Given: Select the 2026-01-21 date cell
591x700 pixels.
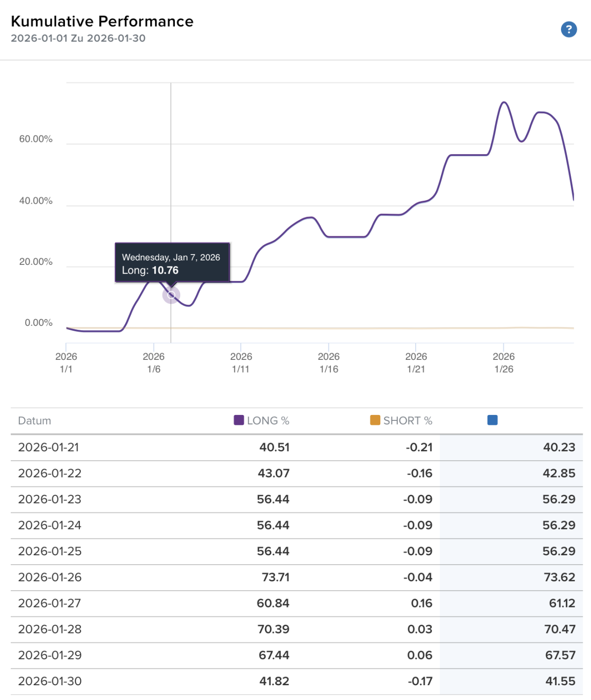Looking at the screenshot, I should (x=49, y=447).
